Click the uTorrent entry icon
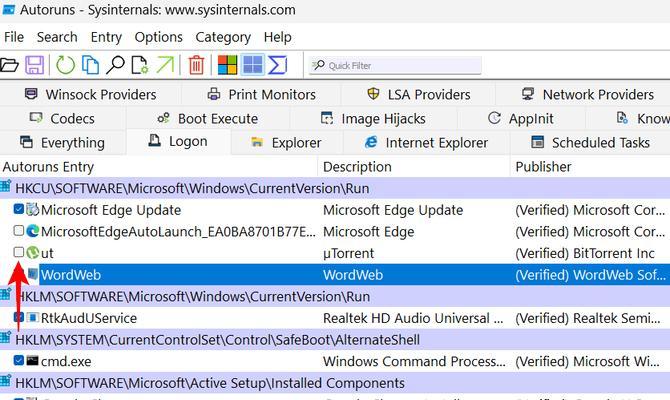The width and height of the screenshot is (670, 400). (32, 253)
